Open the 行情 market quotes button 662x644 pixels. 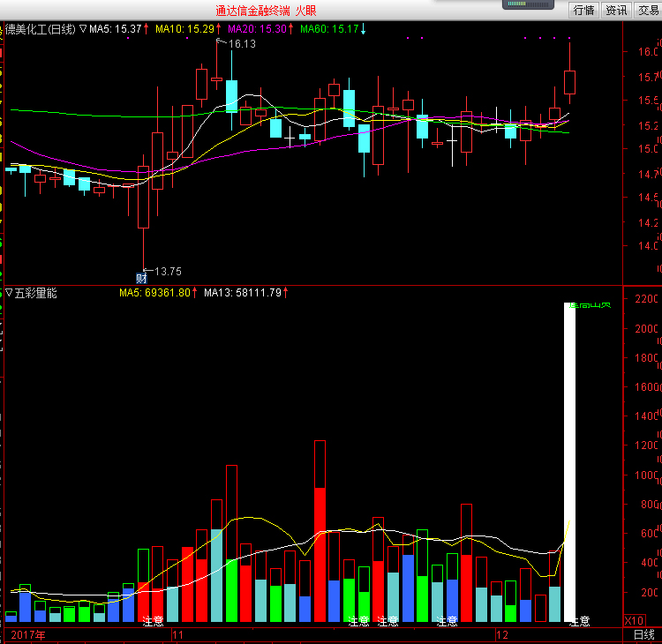584,10
